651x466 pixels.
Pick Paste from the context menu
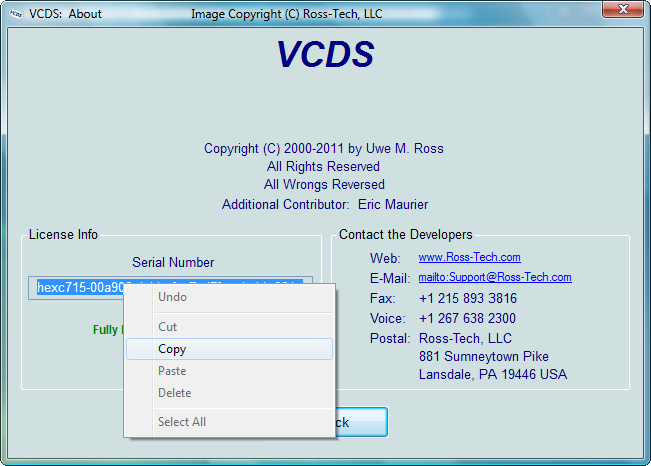tap(229, 371)
